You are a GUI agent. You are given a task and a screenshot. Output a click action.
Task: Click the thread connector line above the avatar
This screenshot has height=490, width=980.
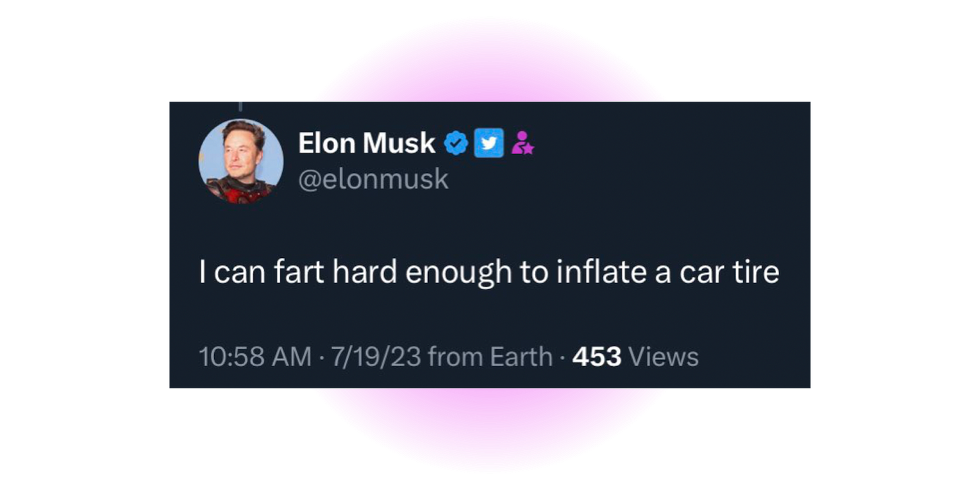(240, 106)
